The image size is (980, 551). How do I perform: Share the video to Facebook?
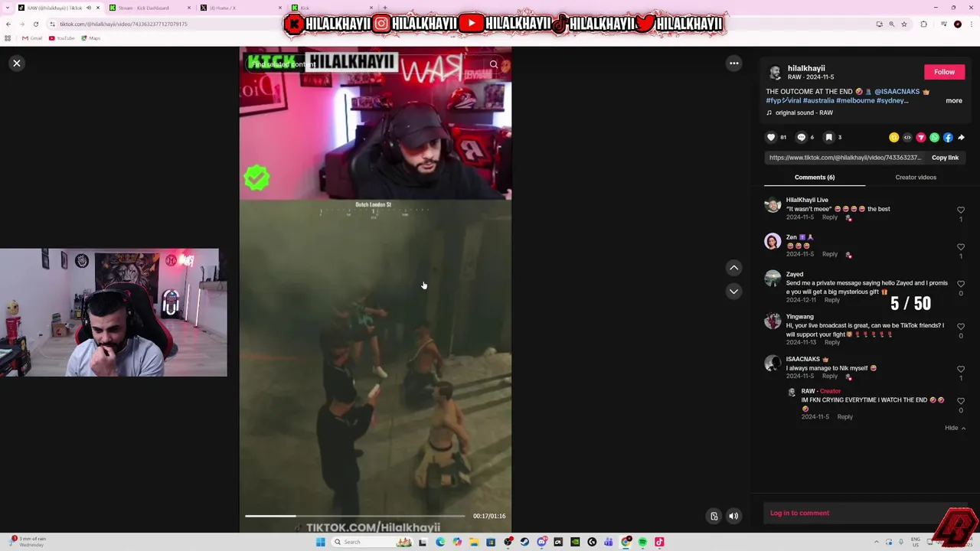pos(948,138)
